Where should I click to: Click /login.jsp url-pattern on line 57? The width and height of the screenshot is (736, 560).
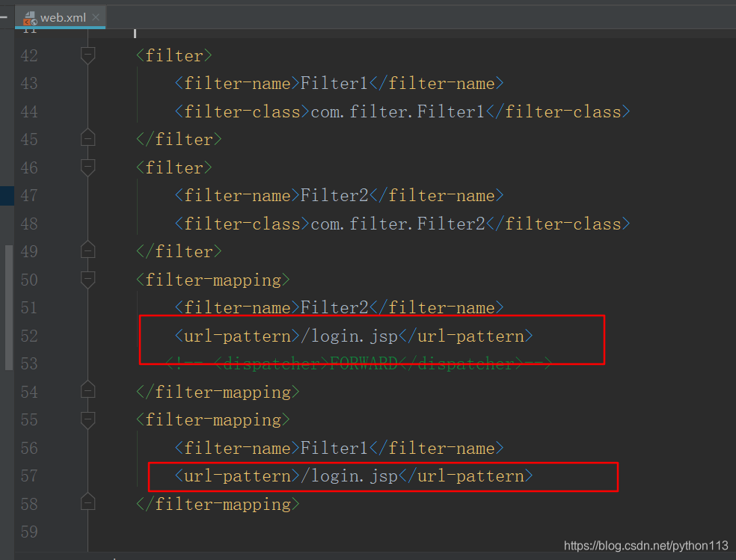350,476
